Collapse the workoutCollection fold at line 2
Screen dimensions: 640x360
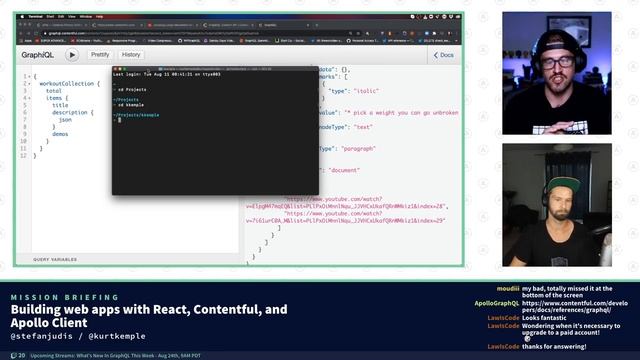(30, 84)
